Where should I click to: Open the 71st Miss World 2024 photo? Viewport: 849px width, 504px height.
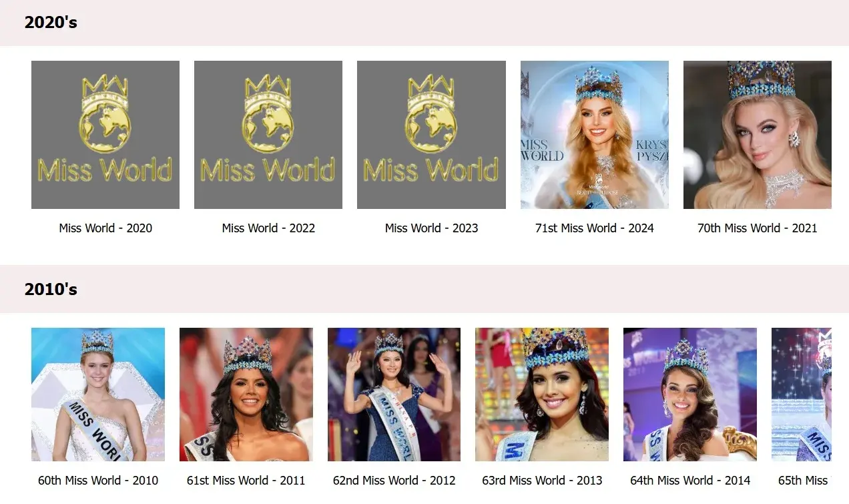click(594, 135)
